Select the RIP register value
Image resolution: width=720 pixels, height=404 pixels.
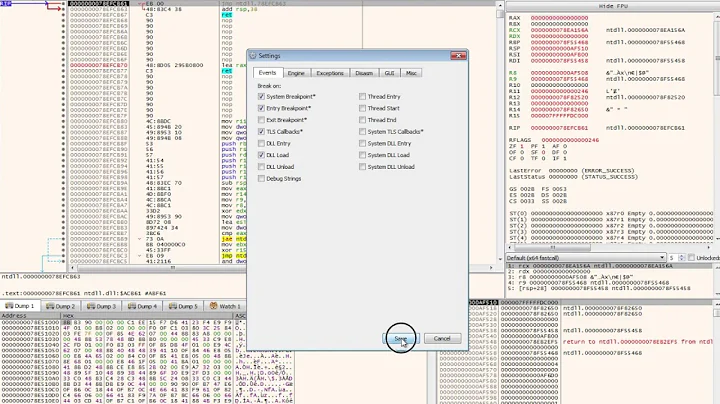[559, 128]
